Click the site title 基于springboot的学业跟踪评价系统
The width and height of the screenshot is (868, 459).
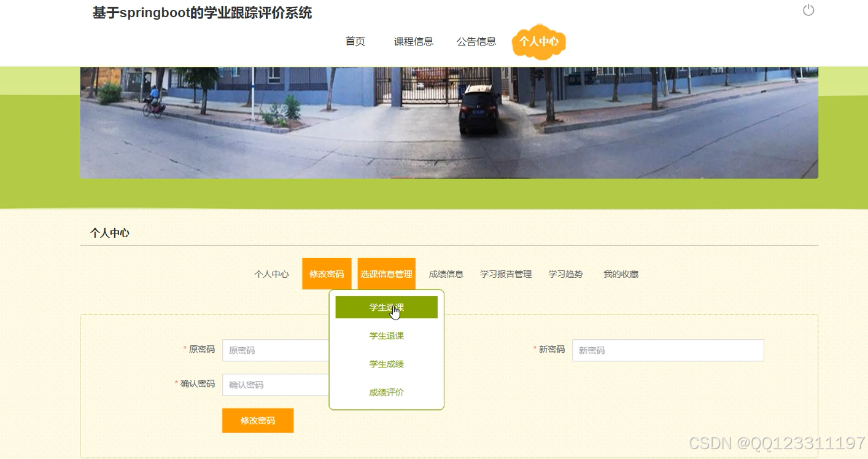pos(203,13)
